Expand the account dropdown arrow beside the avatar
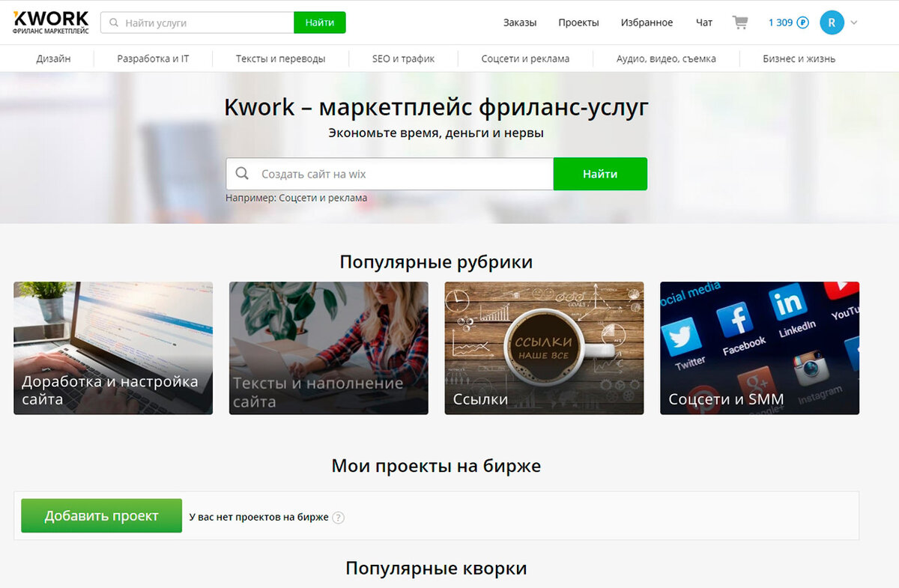The height and width of the screenshot is (588, 899). pyautogui.click(x=854, y=22)
